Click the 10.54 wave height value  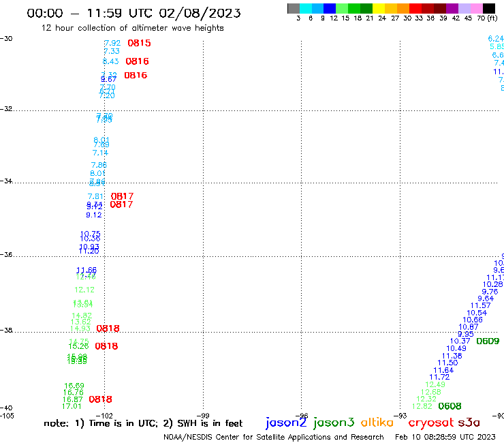(477, 313)
